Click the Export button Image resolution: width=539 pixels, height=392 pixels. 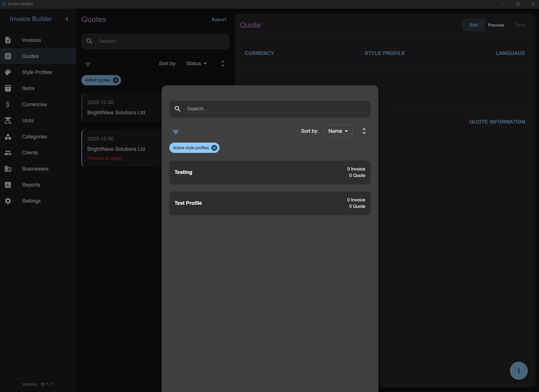[x=219, y=20]
